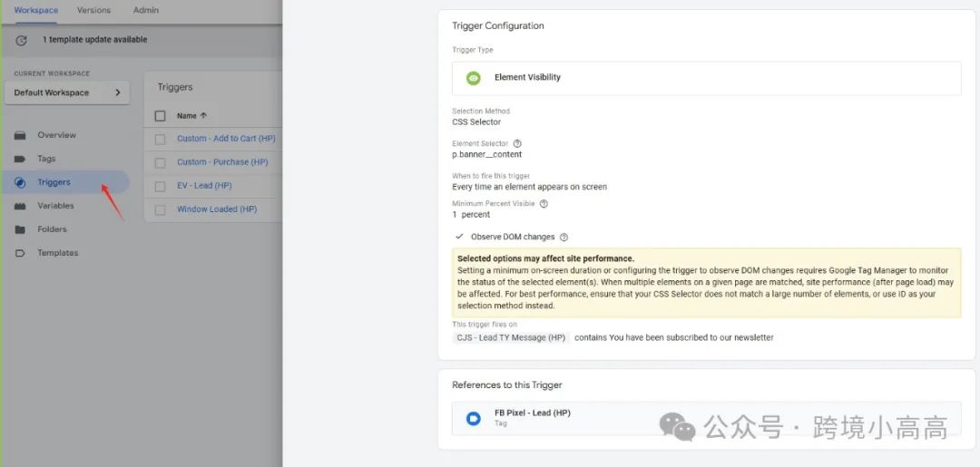This screenshot has height=467, width=980.
Task: Open the Variables camera-block icon
Action: pyautogui.click(x=20, y=206)
